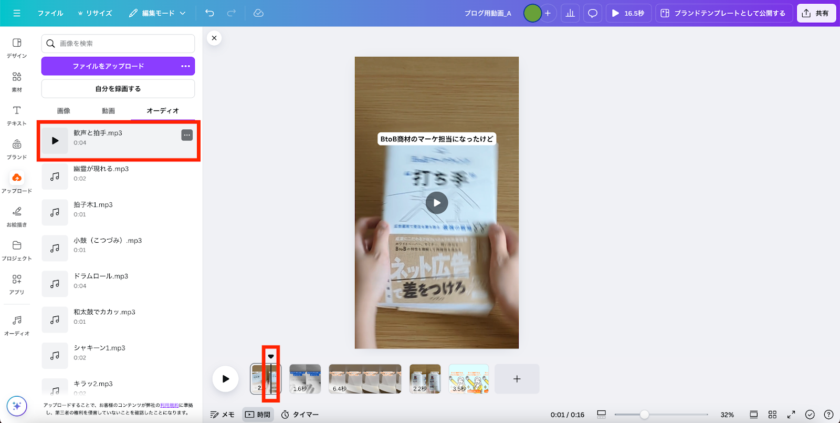Viewport: 840px width, 423px height.
Task: Add a new page with the timeline plus button
Action: point(516,379)
